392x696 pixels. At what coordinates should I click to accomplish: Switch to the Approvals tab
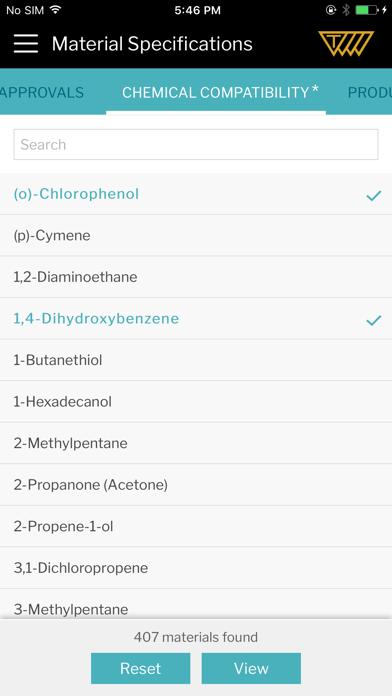pyautogui.click(x=42, y=92)
